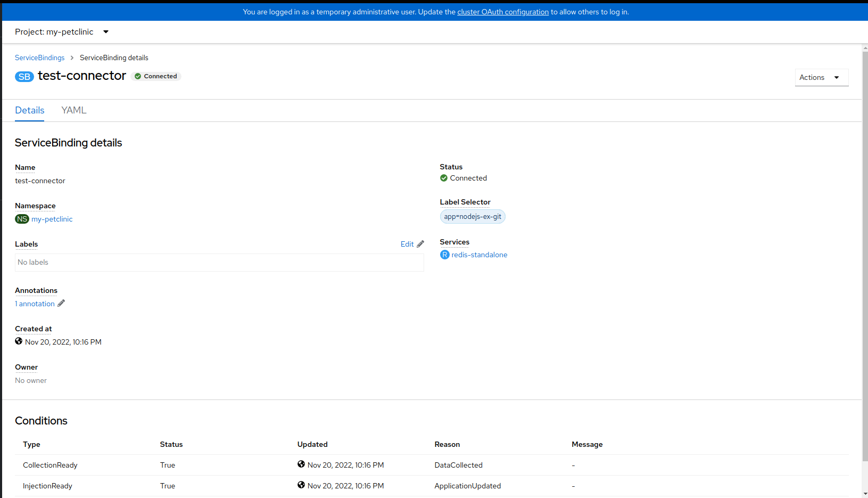Click the No labels field
The width and height of the screenshot is (868, 498).
[219, 263]
